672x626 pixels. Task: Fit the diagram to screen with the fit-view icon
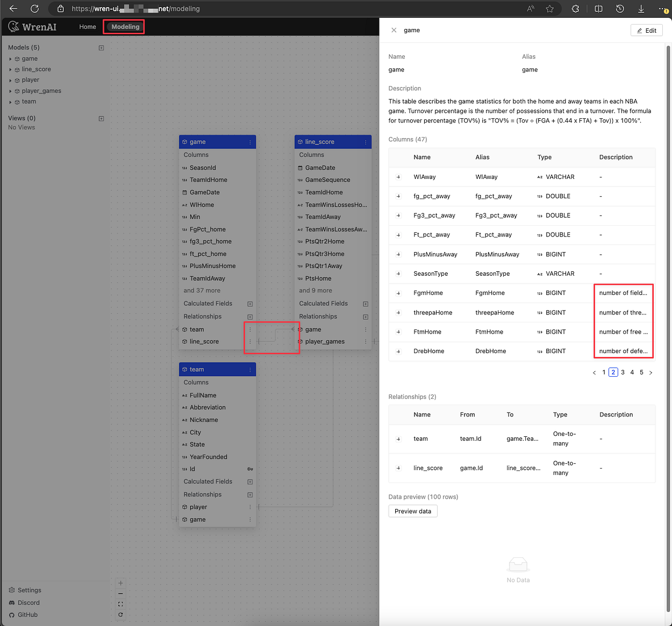[120, 603]
